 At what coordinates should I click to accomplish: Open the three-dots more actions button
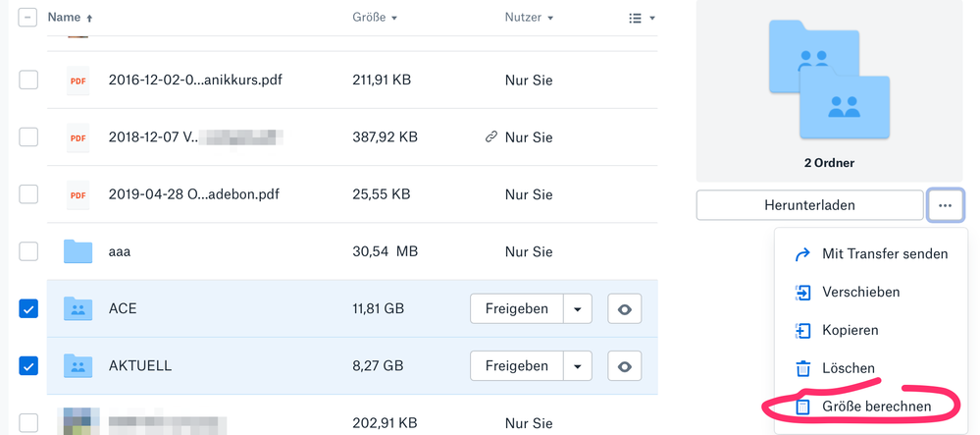[x=945, y=205]
